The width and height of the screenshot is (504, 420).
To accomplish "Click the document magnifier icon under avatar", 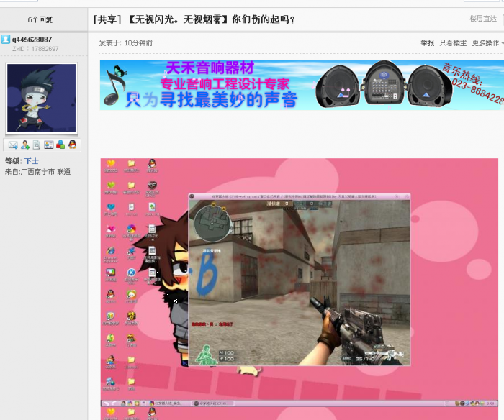I will pos(37,145).
